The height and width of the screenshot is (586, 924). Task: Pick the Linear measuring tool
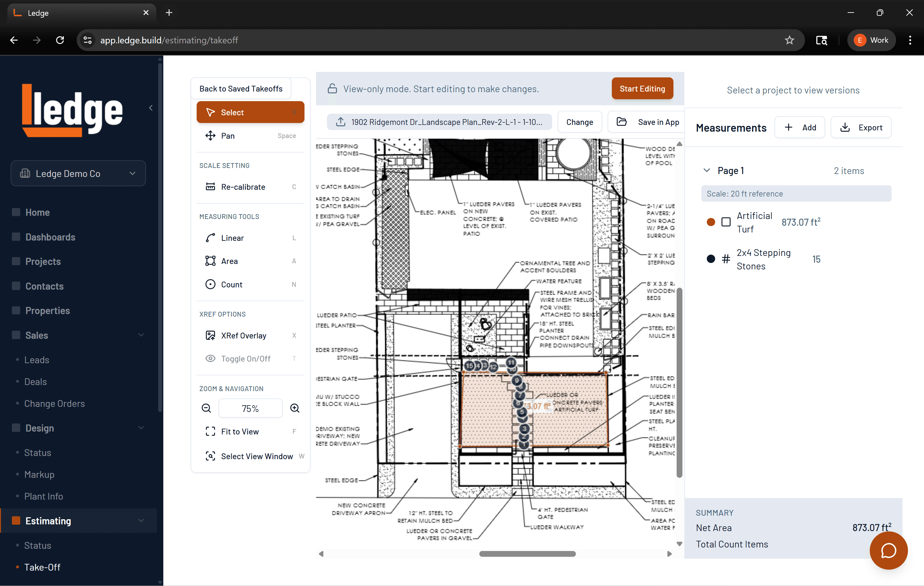[x=250, y=238]
